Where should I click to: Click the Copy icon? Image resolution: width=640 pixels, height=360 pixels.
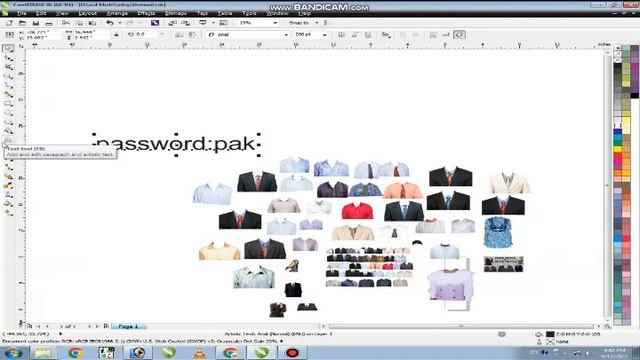pyautogui.click(x=79, y=23)
